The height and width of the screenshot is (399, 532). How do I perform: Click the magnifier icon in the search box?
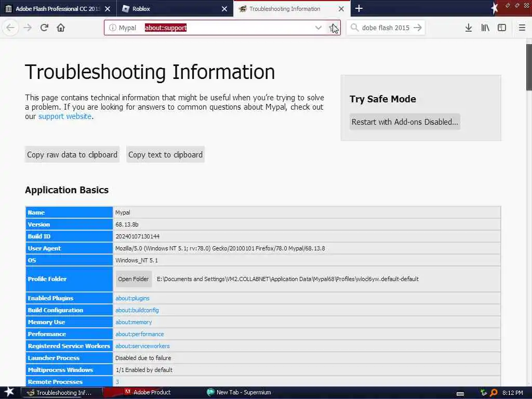tap(354, 28)
